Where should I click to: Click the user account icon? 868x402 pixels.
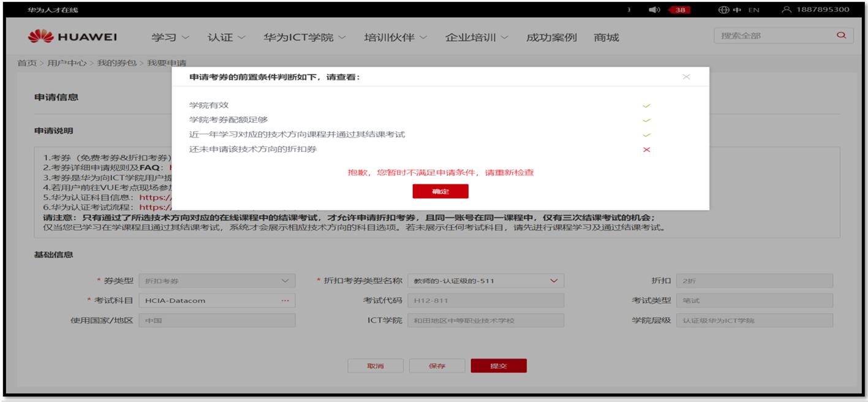pos(787,10)
